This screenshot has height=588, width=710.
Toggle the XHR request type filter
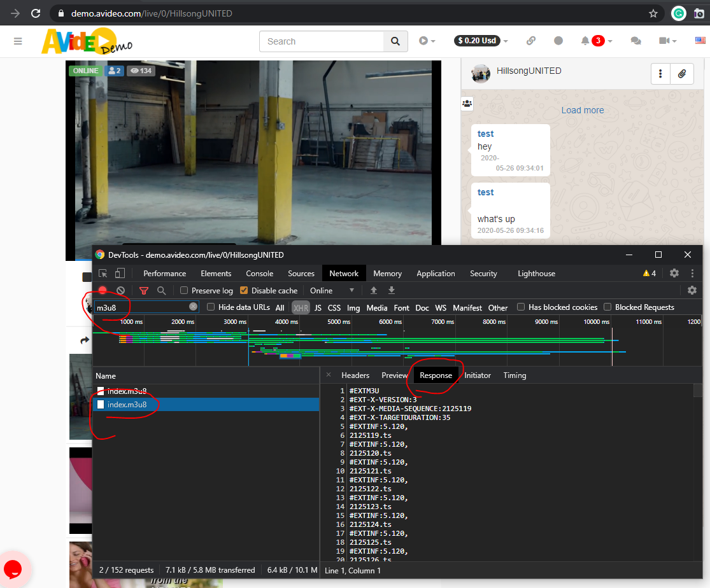pos(301,308)
